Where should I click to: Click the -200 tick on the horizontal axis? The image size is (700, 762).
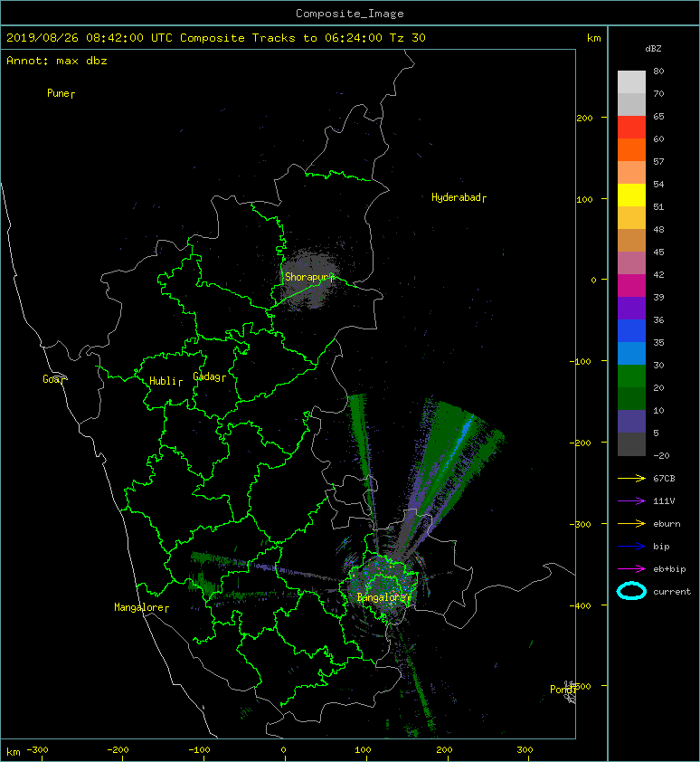click(x=118, y=750)
